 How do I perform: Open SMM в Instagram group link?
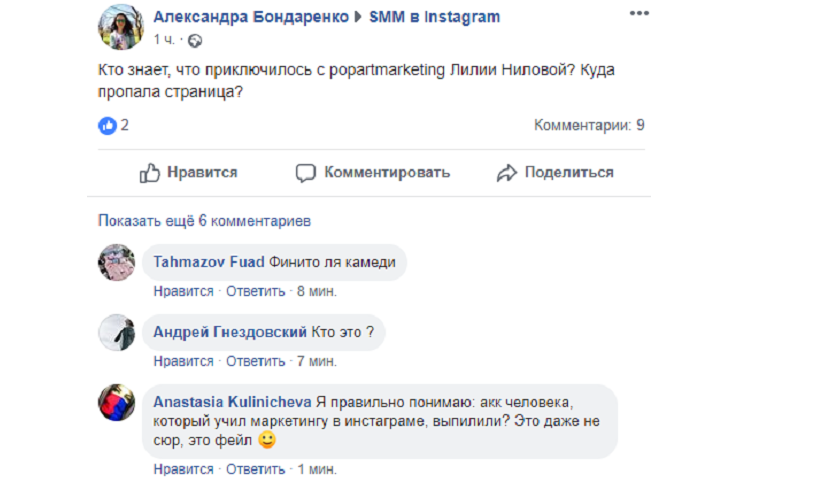[x=434, y=17]
